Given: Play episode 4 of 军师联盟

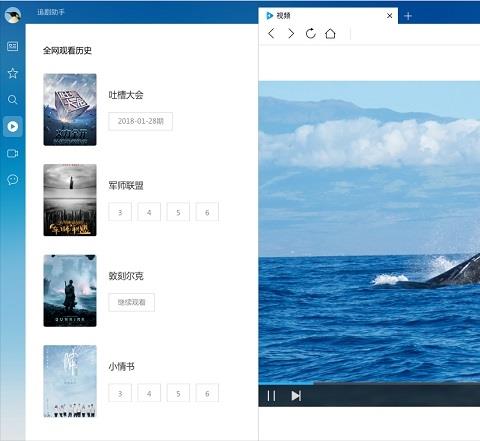Looking at the screenshot, I should (149, 212).
